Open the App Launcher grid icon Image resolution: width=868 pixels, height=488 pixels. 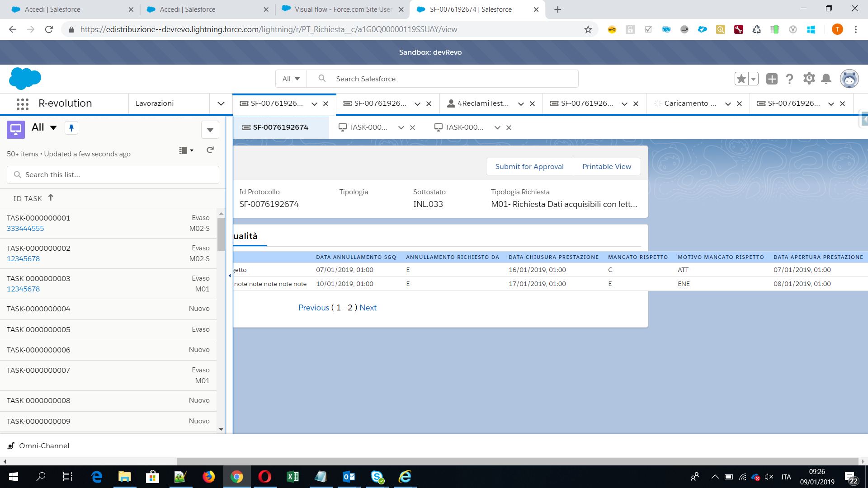pyautogui.click(x=22, y=104)
